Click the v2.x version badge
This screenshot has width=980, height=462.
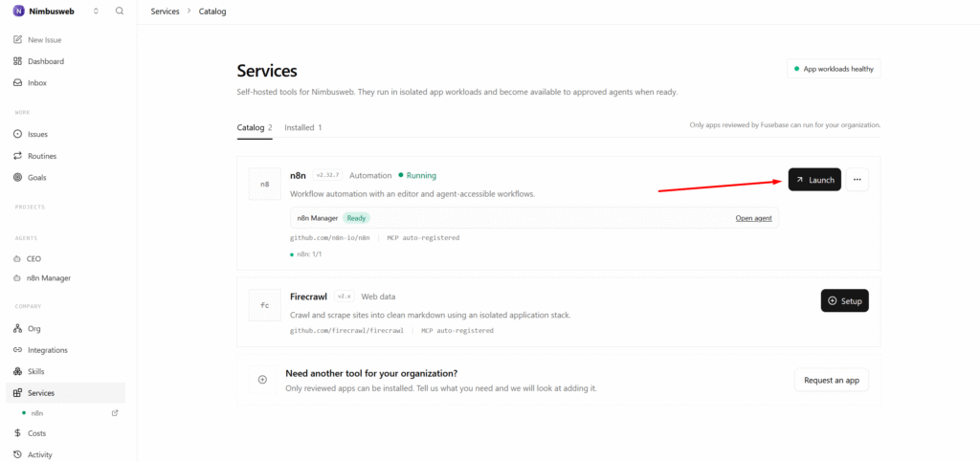click(345, 297)
